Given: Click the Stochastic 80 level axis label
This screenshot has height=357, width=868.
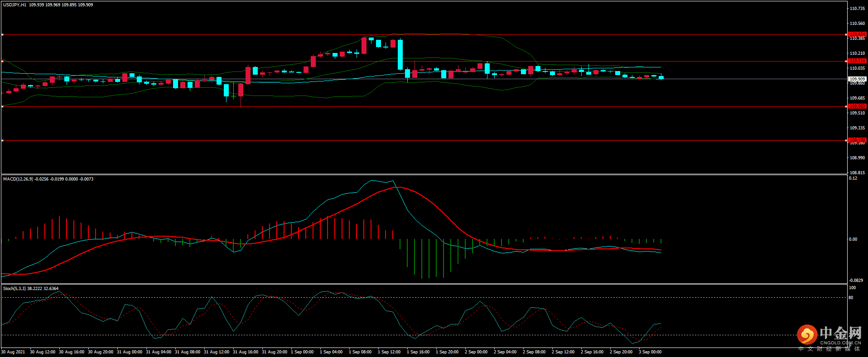Looking at the screenshot, I should pos(851,298).
